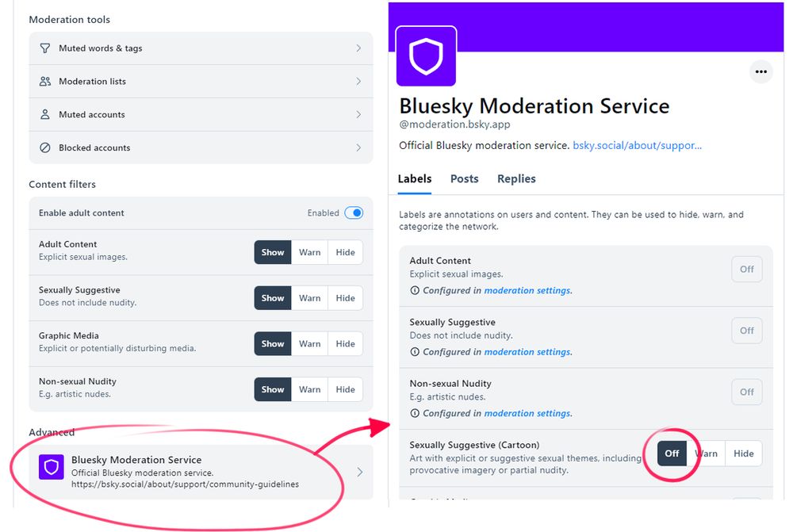Set Graphic Media filter to Hide
Image resolution: width=793 pixels, height=532 pixels.
click(x=346, y=344)
